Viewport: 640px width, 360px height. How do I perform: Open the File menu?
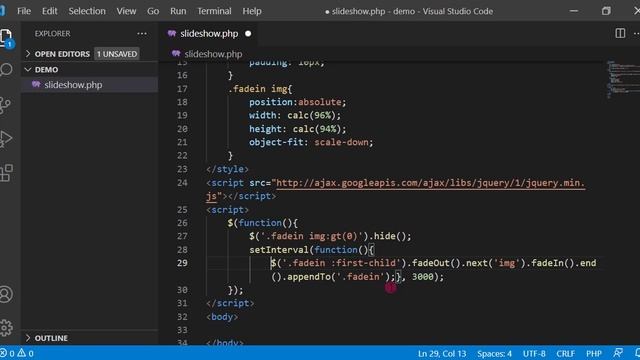coord(24,11)
